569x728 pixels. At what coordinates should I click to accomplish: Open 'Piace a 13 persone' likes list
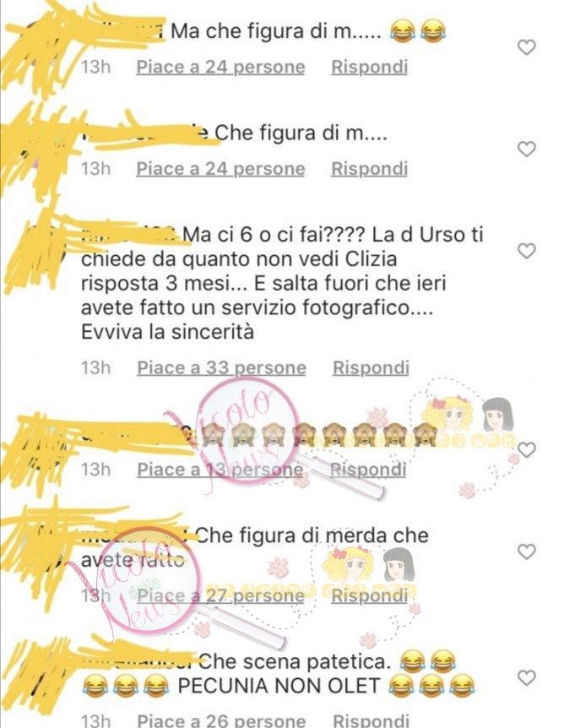pos(220,470)
